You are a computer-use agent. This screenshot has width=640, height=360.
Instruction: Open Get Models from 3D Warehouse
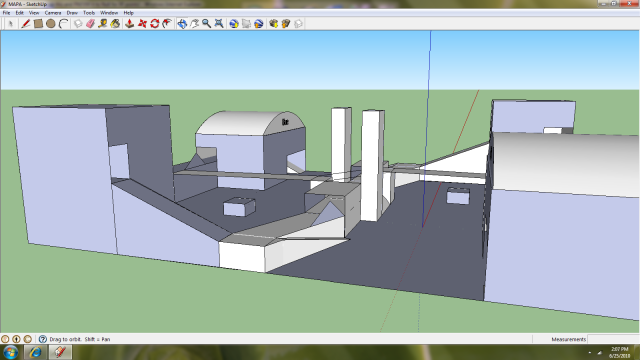coord(273,24)
